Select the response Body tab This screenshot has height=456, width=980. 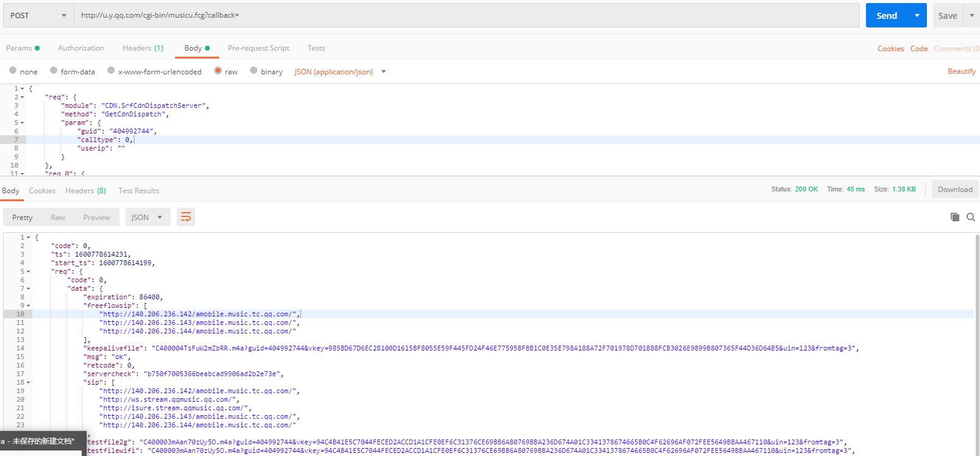tap(10, 190)
